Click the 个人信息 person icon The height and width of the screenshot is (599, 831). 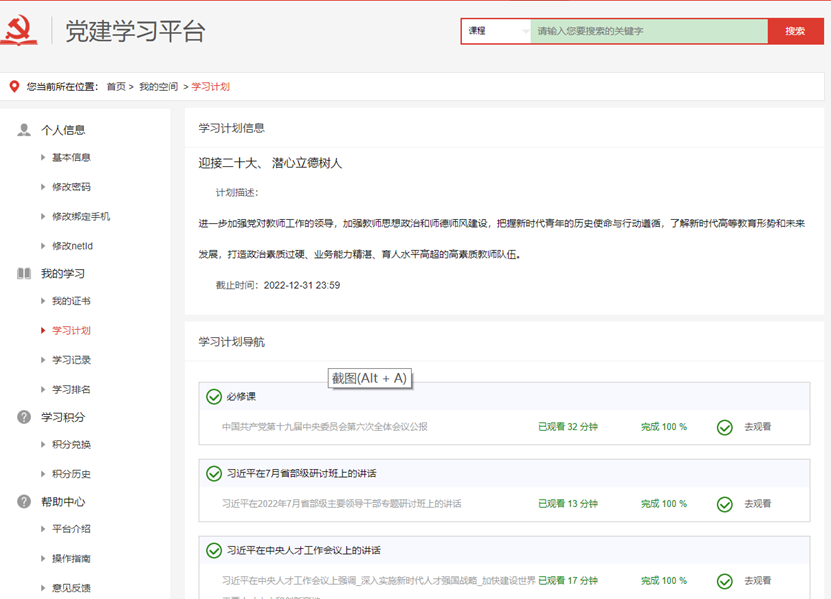[24, 130]
